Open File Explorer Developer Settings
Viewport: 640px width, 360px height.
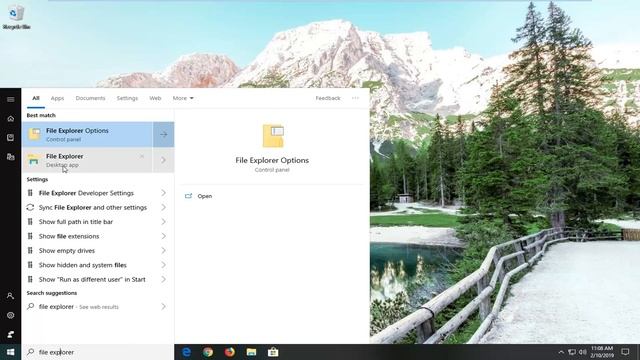coord(86,193)
